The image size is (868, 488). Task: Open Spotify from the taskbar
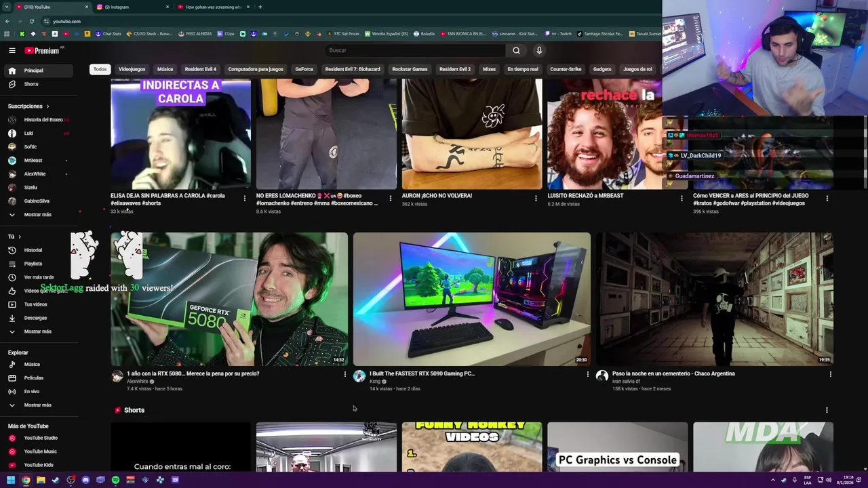coord(115,480)
